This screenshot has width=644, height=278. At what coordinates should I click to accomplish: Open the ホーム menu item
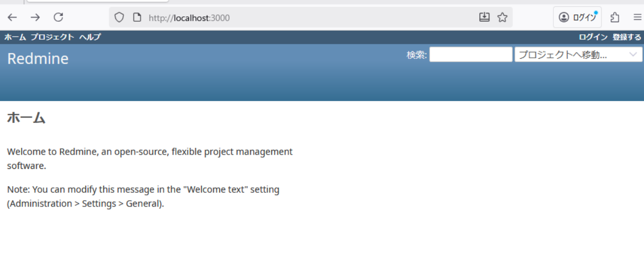[x=15, y=37]
